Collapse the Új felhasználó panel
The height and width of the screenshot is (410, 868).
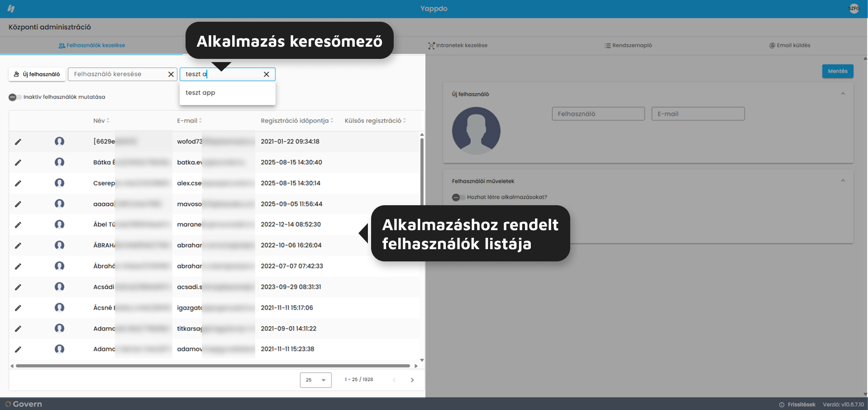coord(843,94)
